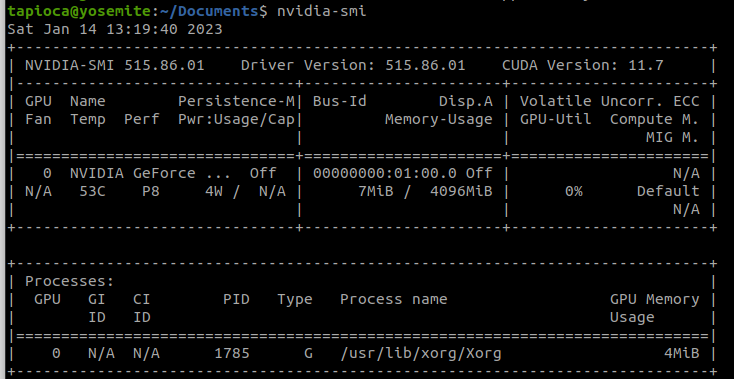Click the process type G

(308, 353)
